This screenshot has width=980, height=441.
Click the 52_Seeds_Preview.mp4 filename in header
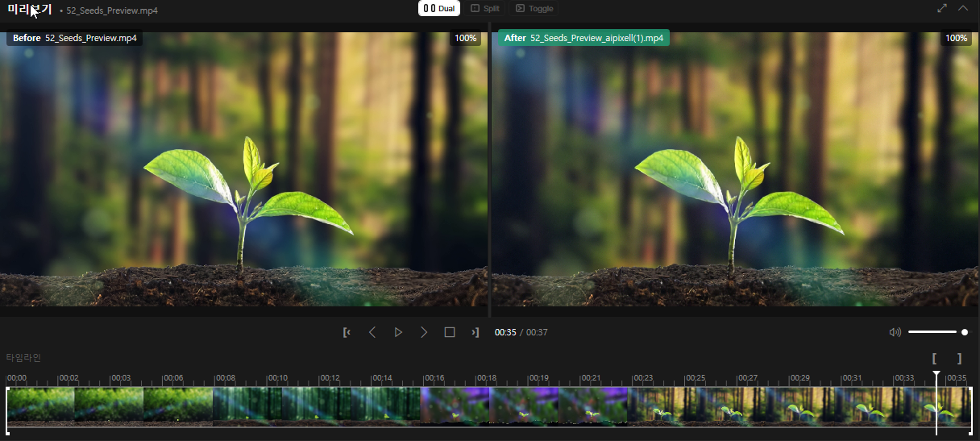tap(112, 10)
